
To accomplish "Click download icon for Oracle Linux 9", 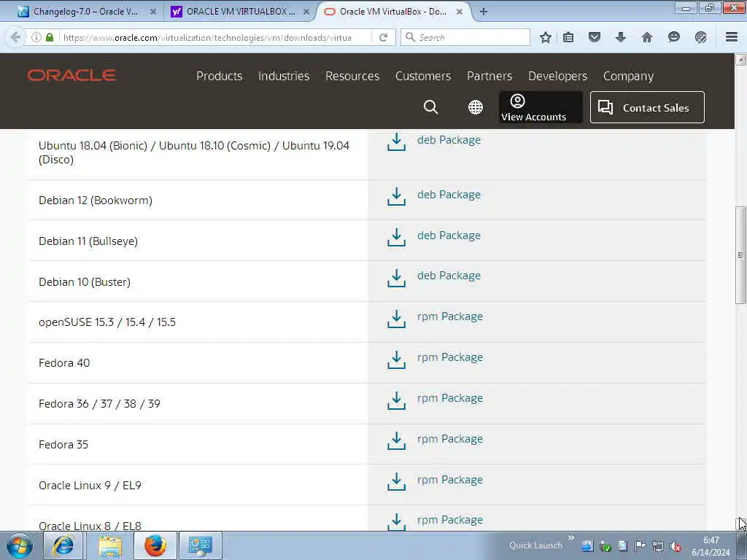I will pos(396,482).
